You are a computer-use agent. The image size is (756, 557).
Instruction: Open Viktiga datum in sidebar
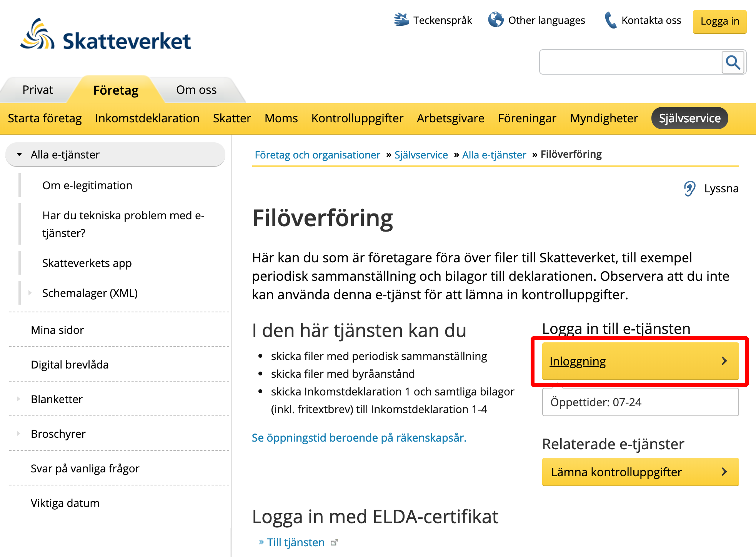[x=65, y=503]
